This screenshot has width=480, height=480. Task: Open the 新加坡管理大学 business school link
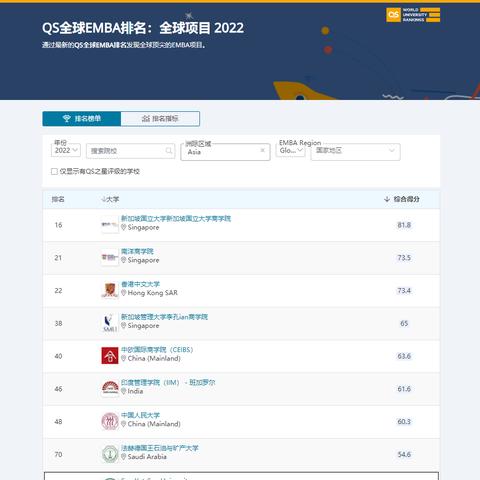click(x=164, y=317)
